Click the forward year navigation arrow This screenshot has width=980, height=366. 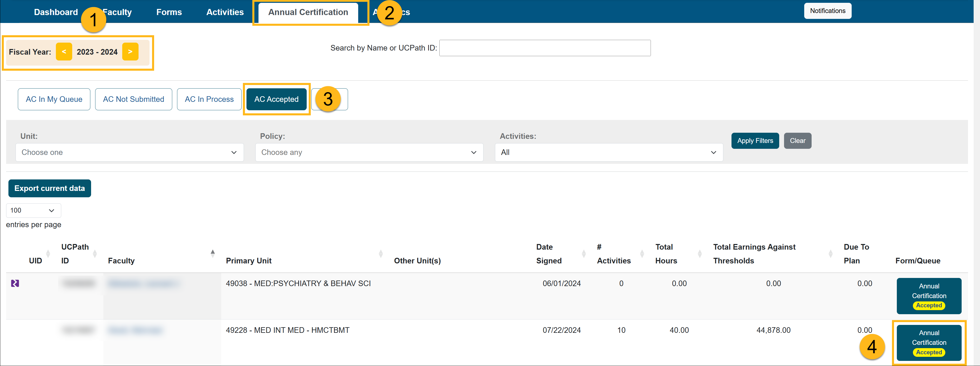(x=130, y=51)
